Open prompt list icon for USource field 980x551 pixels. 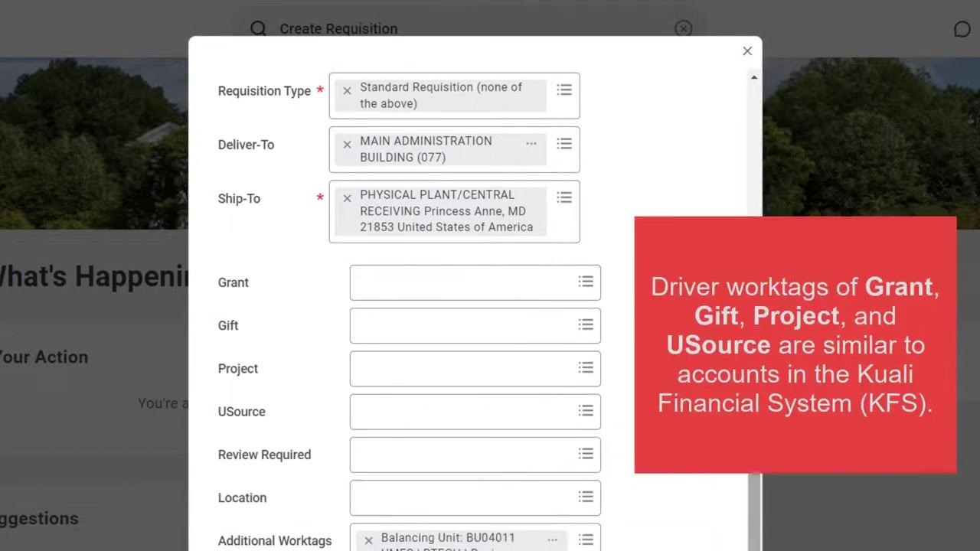click(586, 411)
